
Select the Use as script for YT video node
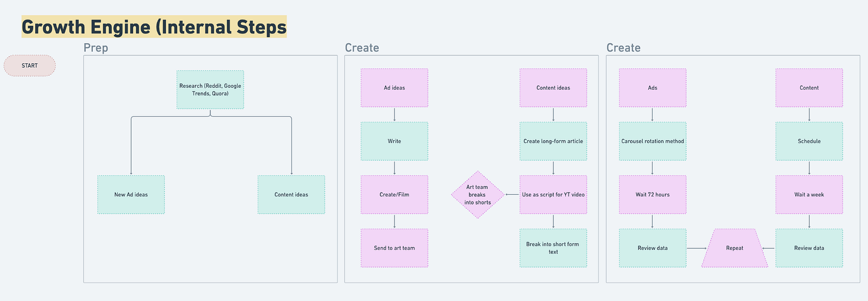553,195
